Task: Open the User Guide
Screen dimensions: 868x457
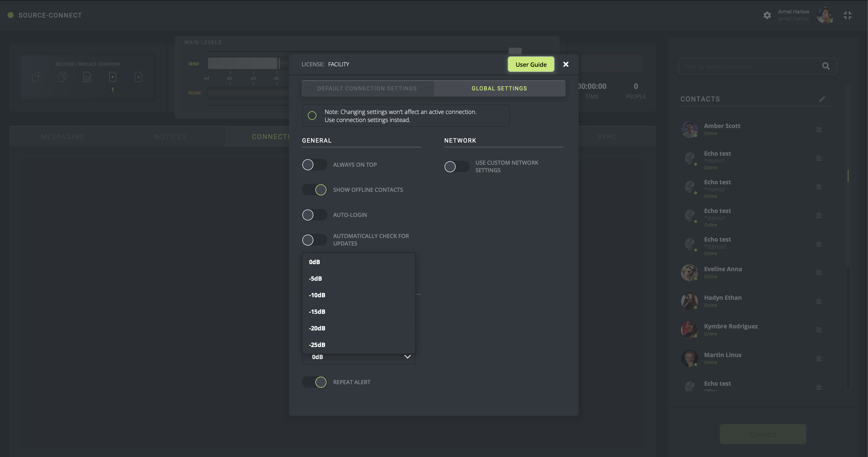Action: click(531, 64)
